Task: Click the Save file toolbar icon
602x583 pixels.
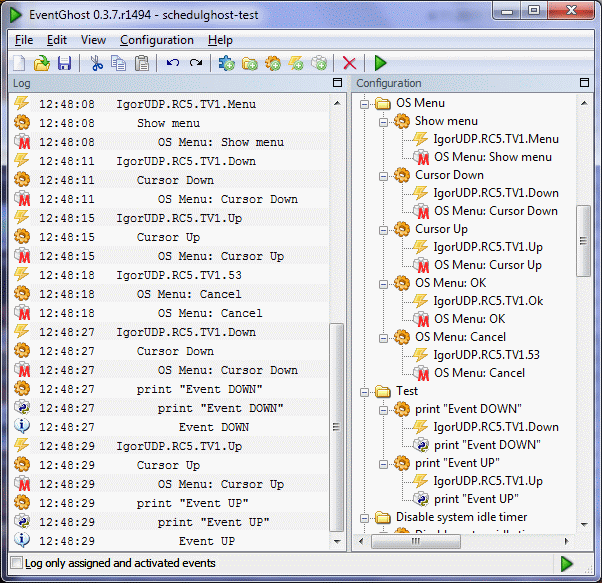Action: coord(64,63)
